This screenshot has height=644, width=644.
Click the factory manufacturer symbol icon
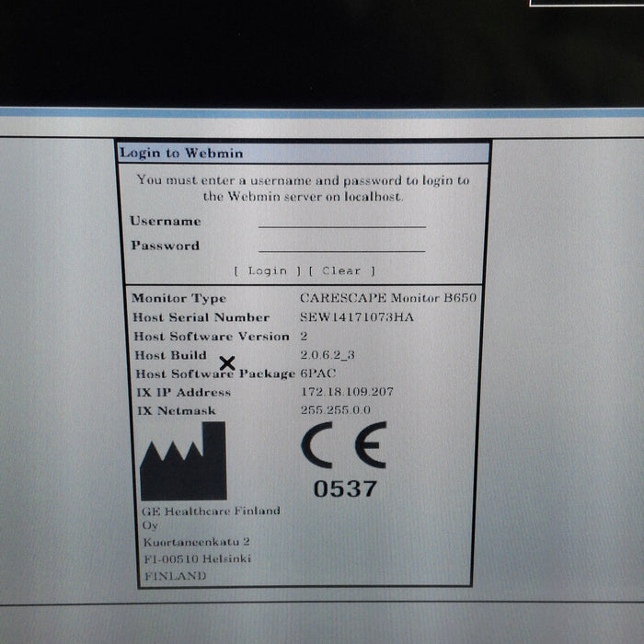(x=183, y=462)
